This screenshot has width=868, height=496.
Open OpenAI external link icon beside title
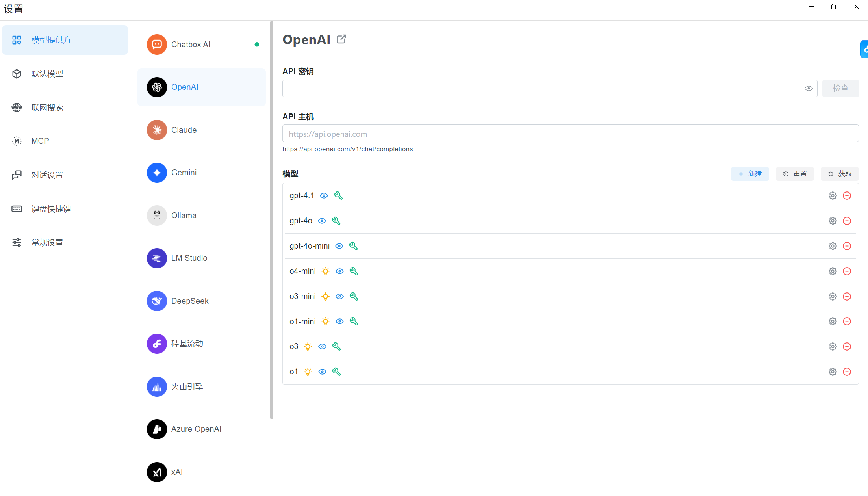tap(341, 39)
